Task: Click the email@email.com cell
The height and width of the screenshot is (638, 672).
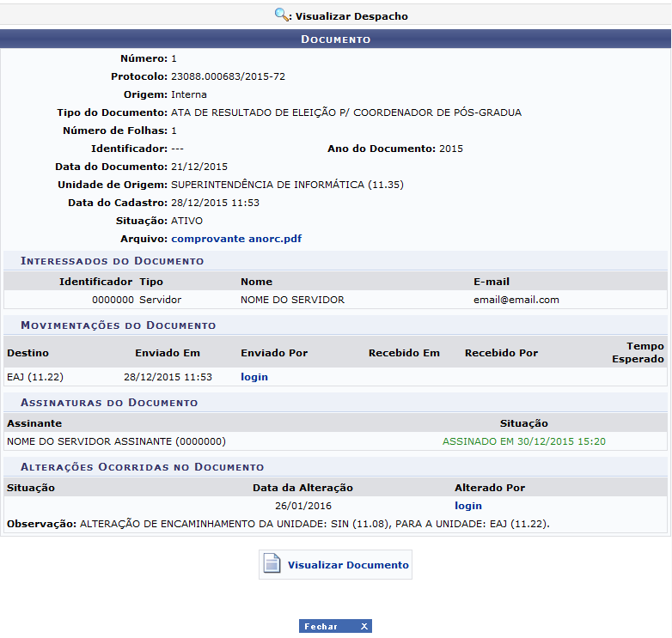Action: (x=516, y=300)
